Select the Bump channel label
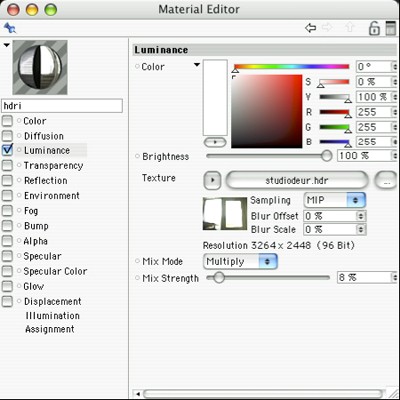The width and height of the screenshot is (400, 400). tap(36, 226)
